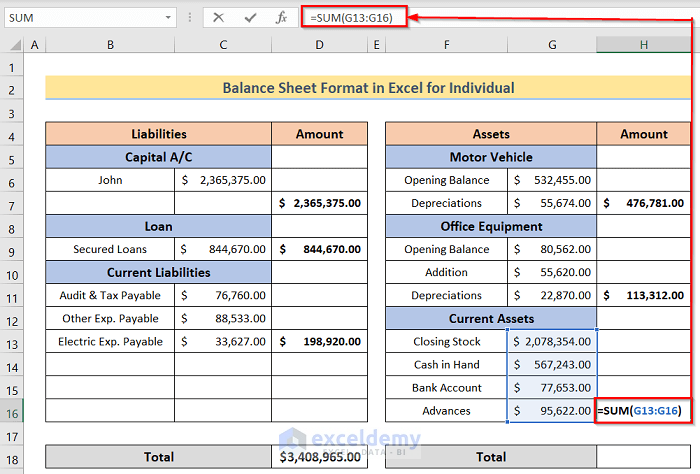Viewport: 700px width, 474px height.
Task: Select the Current Liabilities header cell
Action: 159,272
